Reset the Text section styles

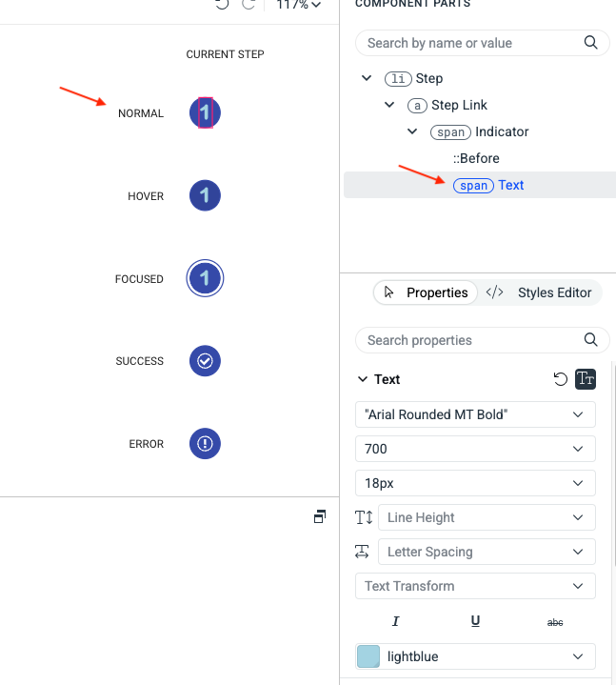coord(561,379)
